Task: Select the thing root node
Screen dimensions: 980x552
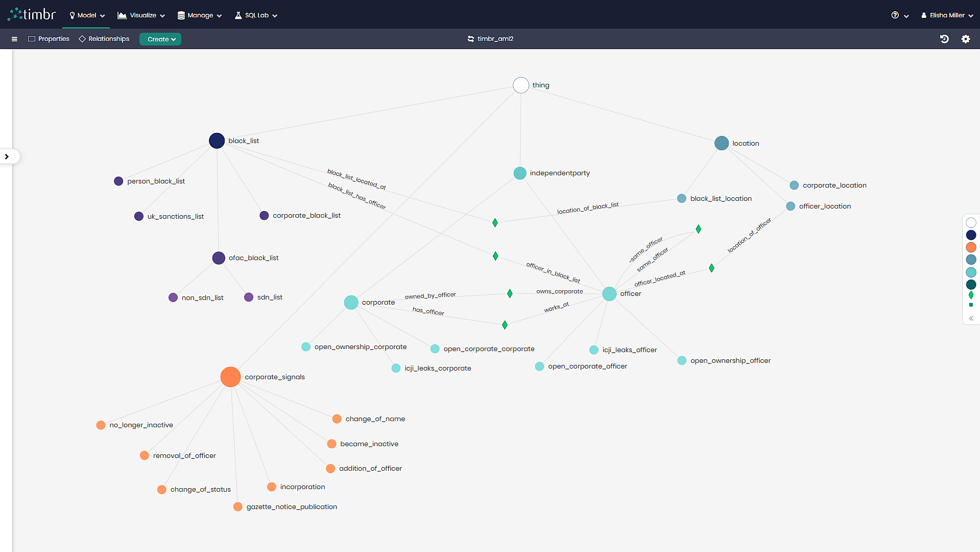Action: pos(520,85)
